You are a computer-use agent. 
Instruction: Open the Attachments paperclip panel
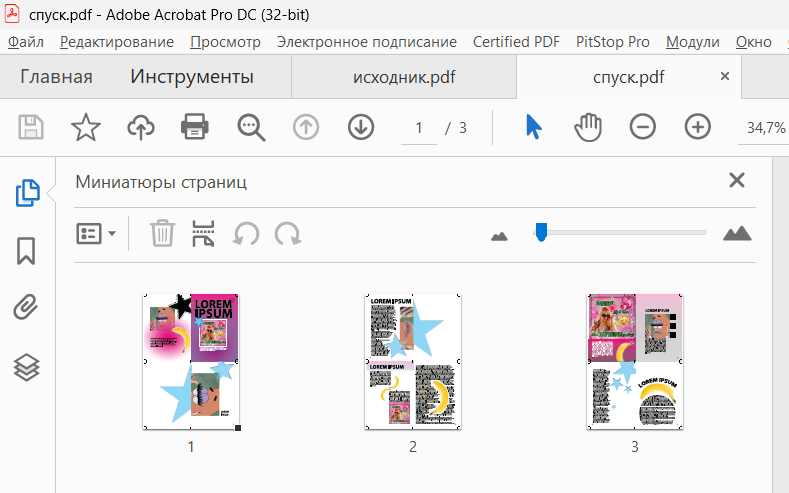pos(26,307)
